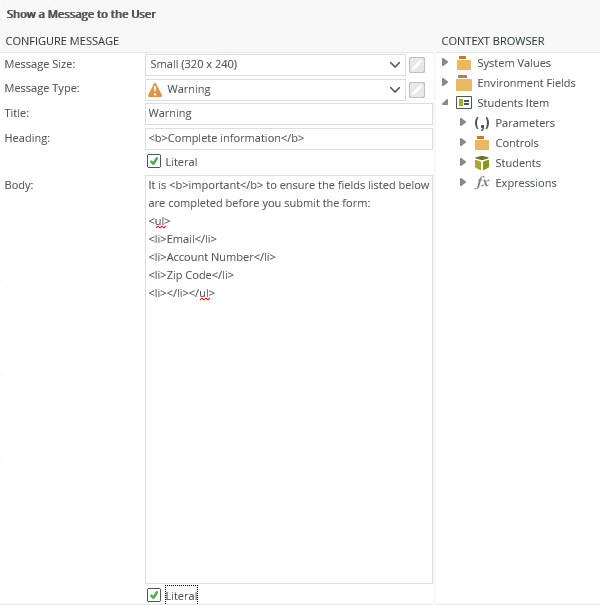Click the Environment Fields folder icon
Image resolution: width=600 pixels, height=605 pixels.
point(463,83)
